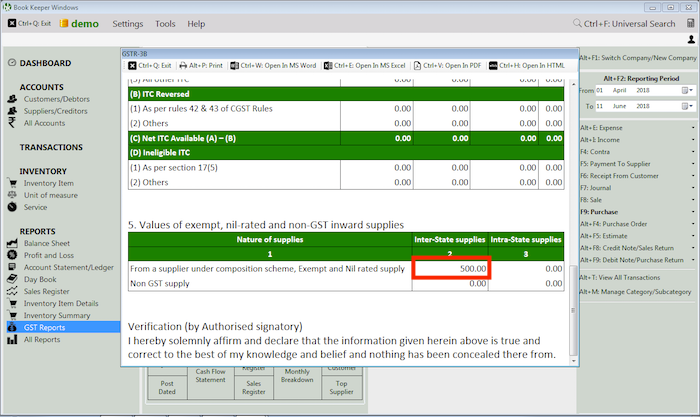Click the Cash Flow Statement tile

coord(210,376)
